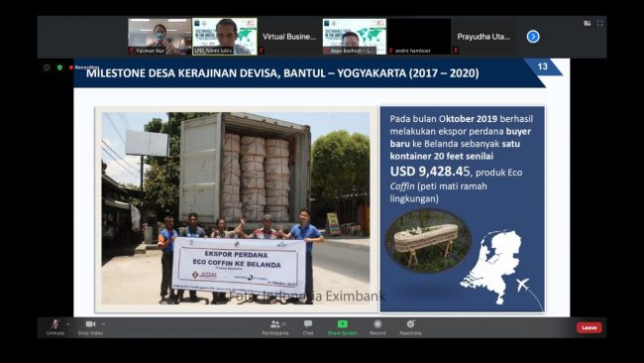Open audio options arrow next to Unmute
The width and height of the screenshot is (644, 363).
tap(68, 324)
